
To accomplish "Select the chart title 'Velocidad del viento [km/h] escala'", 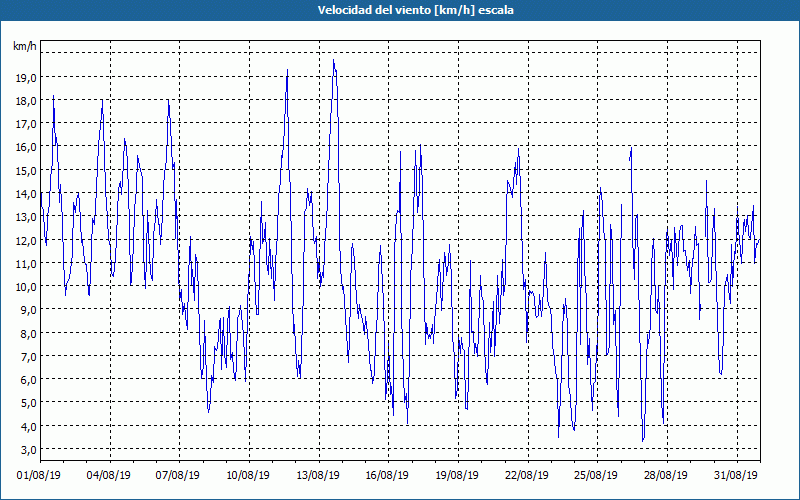I will (415, 10).
